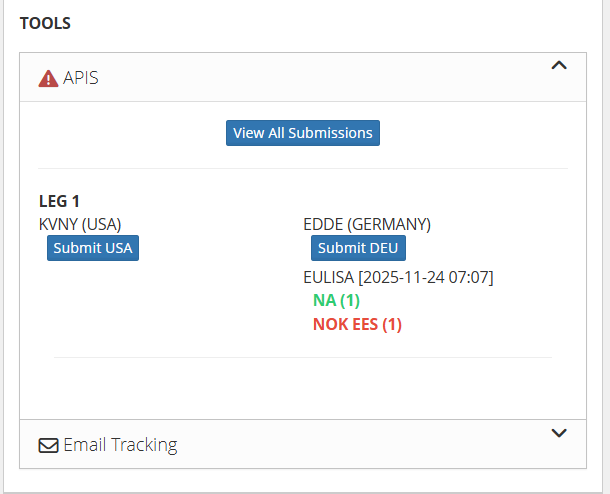Click the divider line below View All Submissions

tap(303, 168)
